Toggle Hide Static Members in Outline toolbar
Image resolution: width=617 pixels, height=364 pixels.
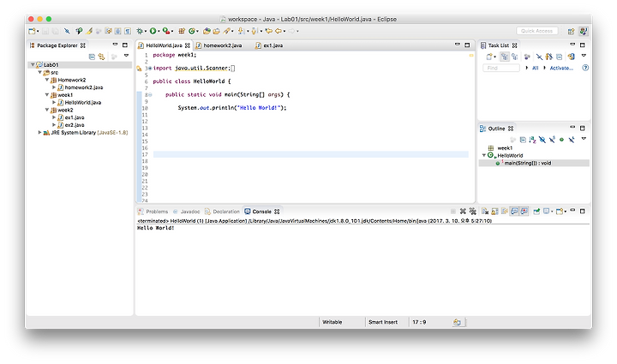pyautogui.click(x=552, y=140)
